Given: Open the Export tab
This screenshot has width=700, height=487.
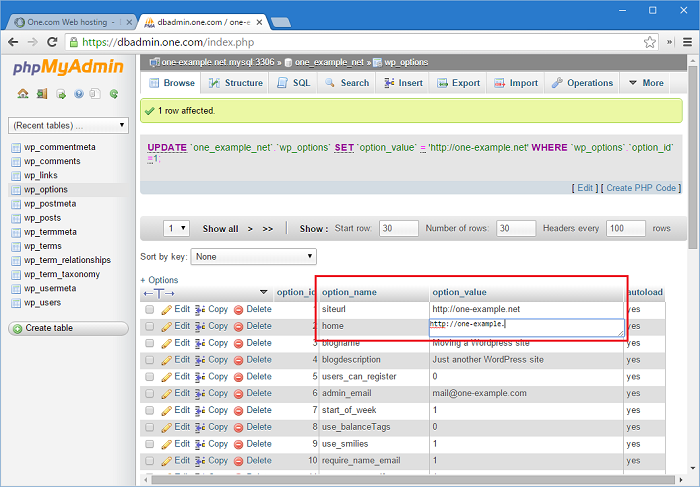Looking at the screenshot, I should coord(458,83).
